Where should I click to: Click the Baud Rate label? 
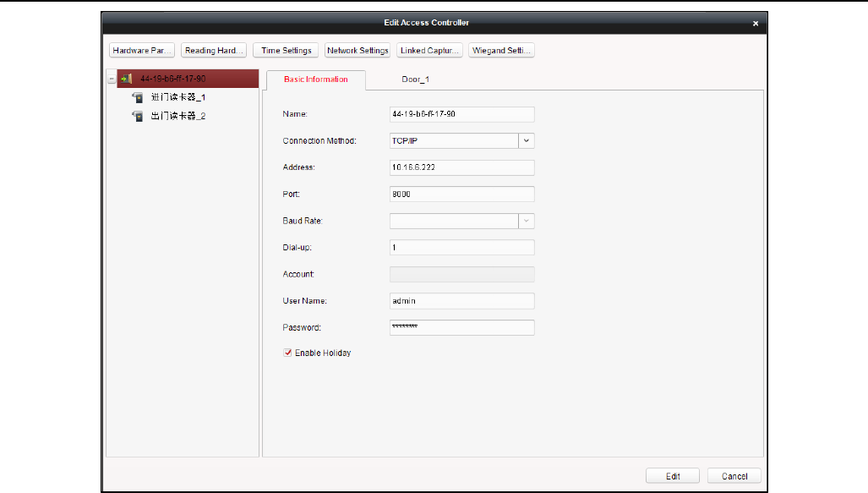pos(303,221)
